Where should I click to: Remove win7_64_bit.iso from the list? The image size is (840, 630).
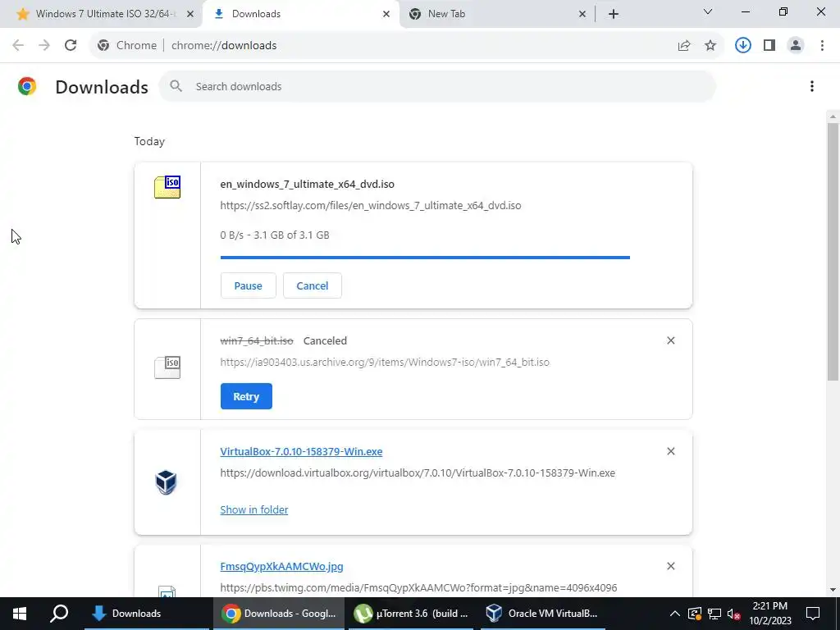tap(670, 340)
